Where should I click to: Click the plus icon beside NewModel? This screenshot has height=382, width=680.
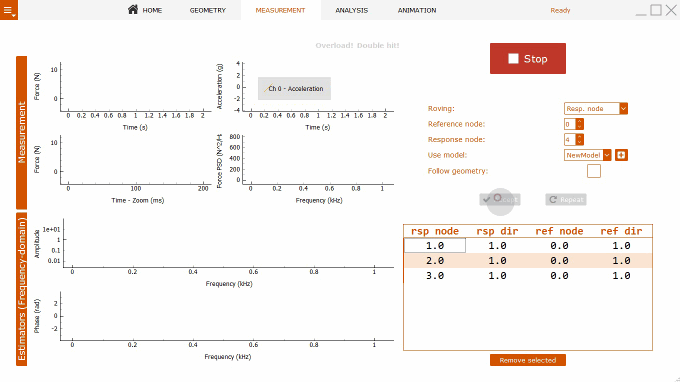[x=621, y=155]
